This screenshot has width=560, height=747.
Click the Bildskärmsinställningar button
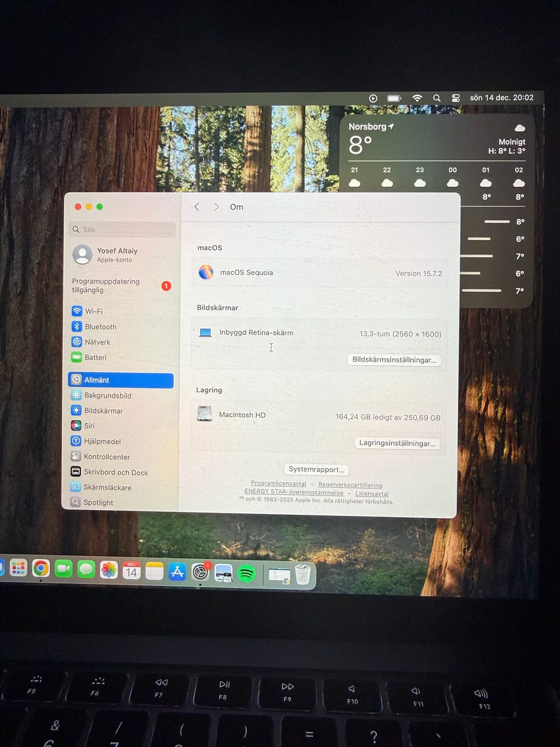pyautogui.click(x=394, y=359)
